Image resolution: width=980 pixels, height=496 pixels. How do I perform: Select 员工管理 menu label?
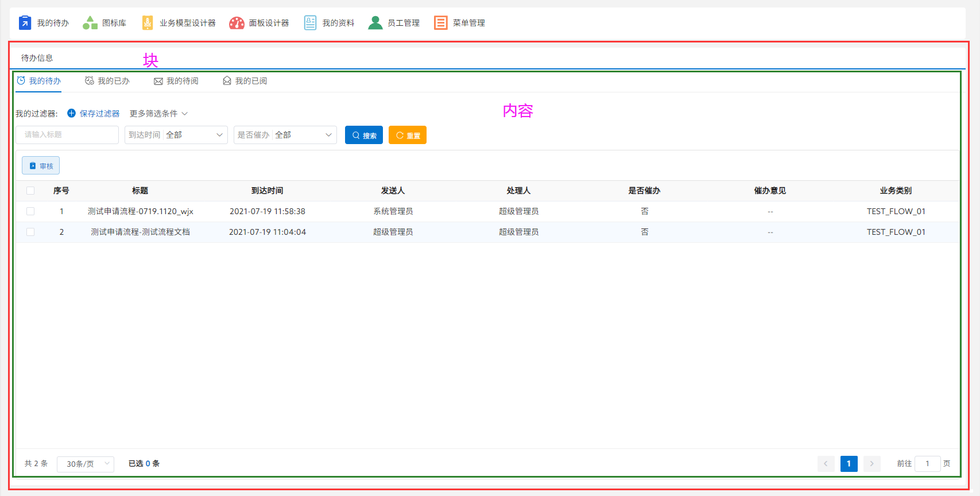[x=404, y=23]
